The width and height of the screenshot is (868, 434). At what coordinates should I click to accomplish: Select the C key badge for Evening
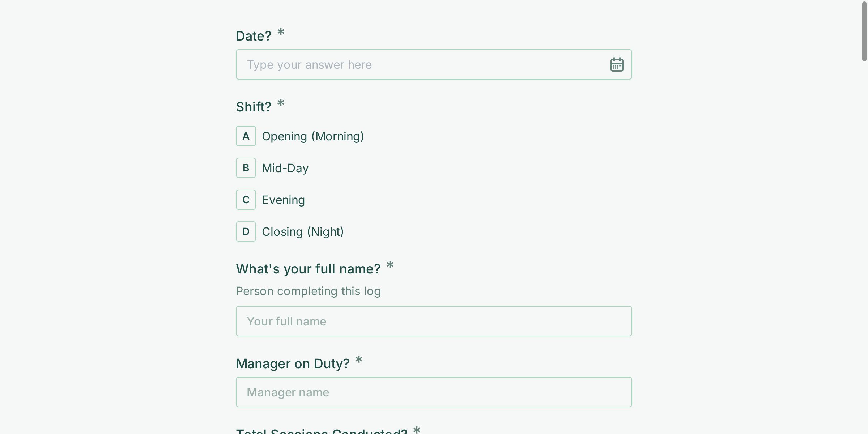pyautogui.click(x=246, y=200)
